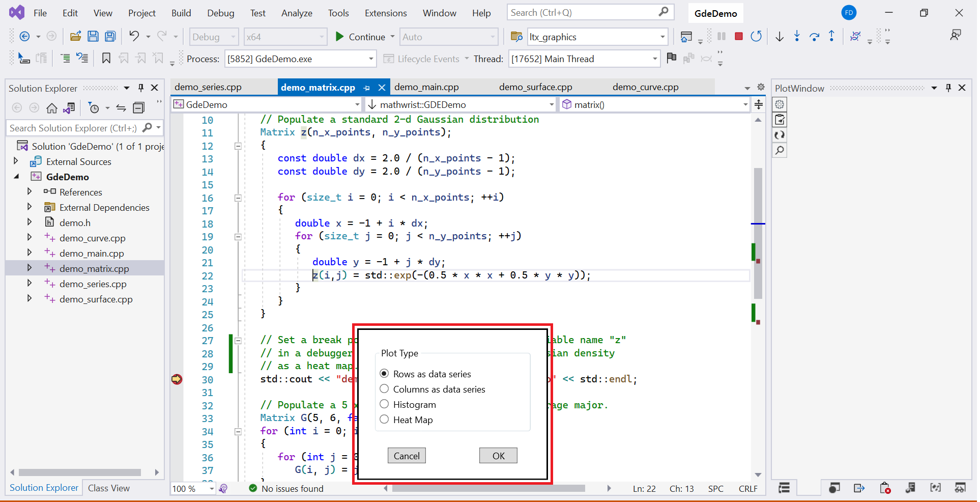
Task: Click the editor tab settings gear icon
Action: point(761,87)
